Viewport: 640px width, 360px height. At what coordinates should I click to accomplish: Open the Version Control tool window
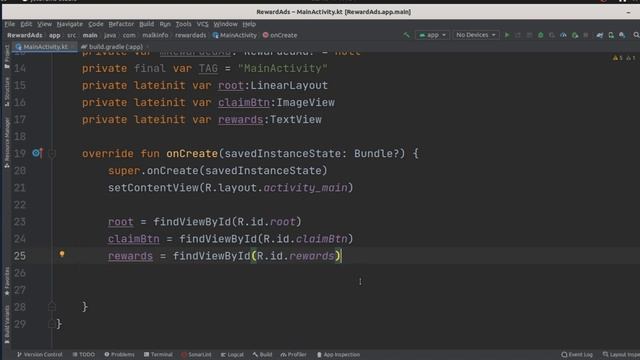pos(40,355)
